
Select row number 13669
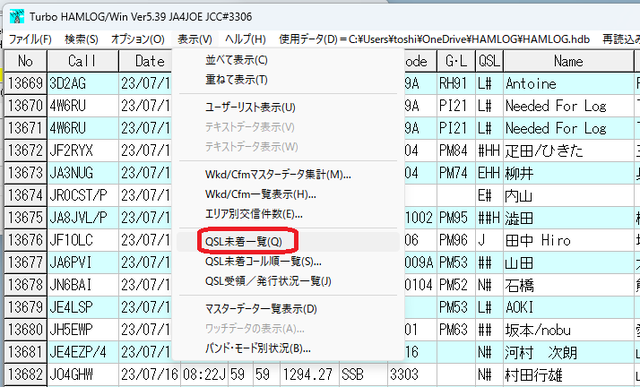25,83
